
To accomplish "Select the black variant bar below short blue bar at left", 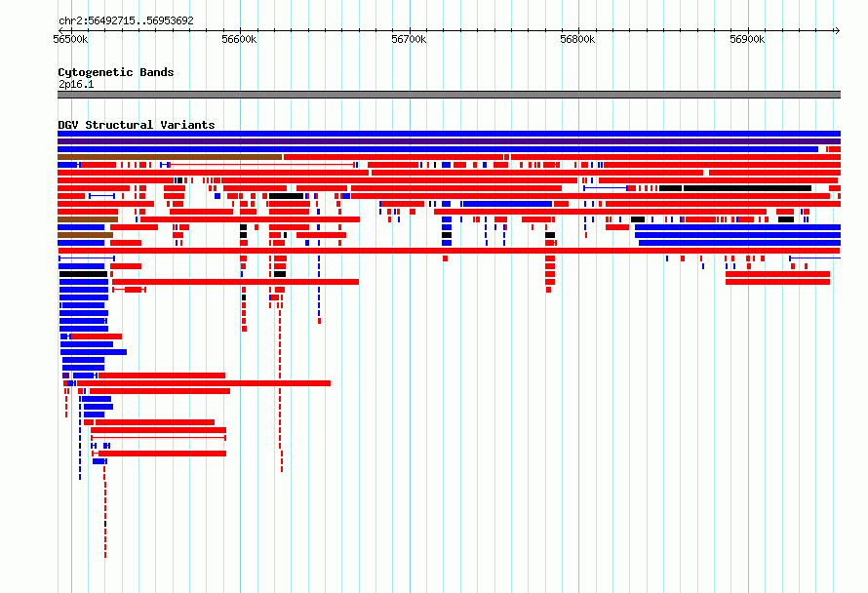I will 83,274.
